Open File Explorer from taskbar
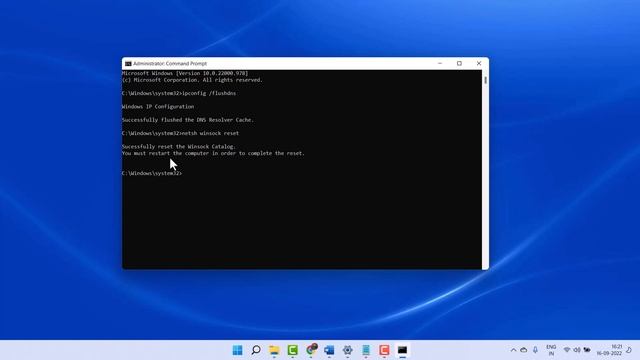Screen dimensions: 640x360 274,350
